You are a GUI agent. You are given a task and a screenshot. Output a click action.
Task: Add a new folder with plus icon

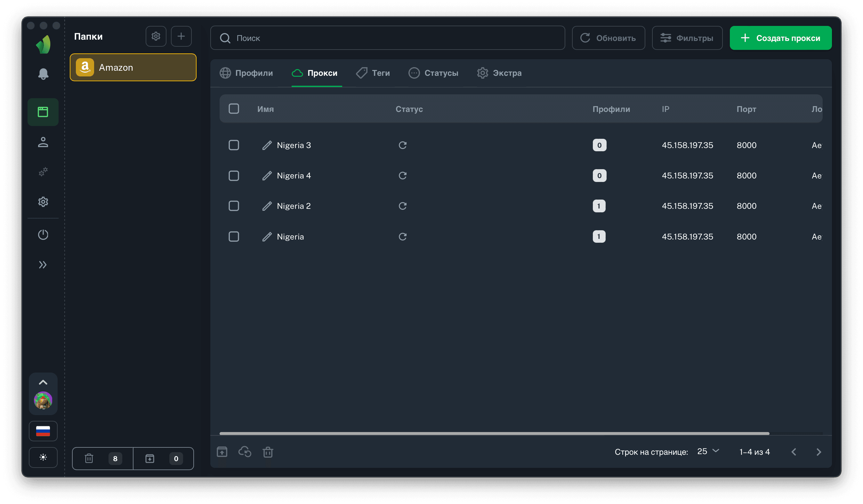181,36
